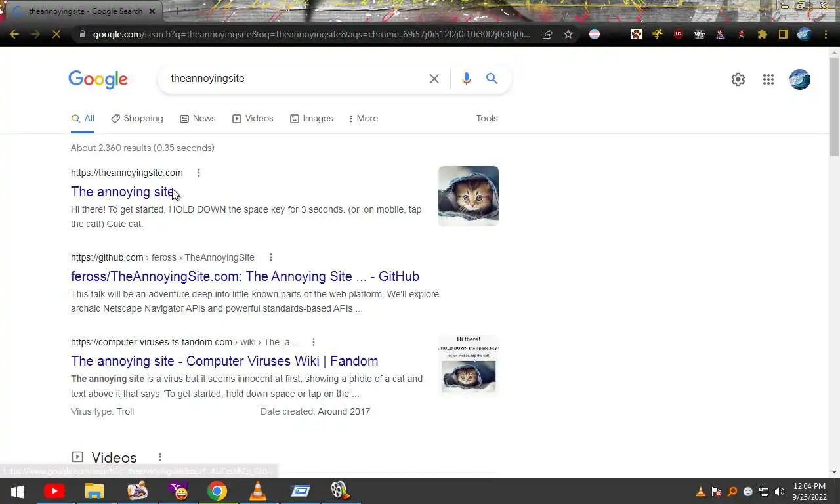Launch YouTube from the taskbar

[x=54, y=491]
